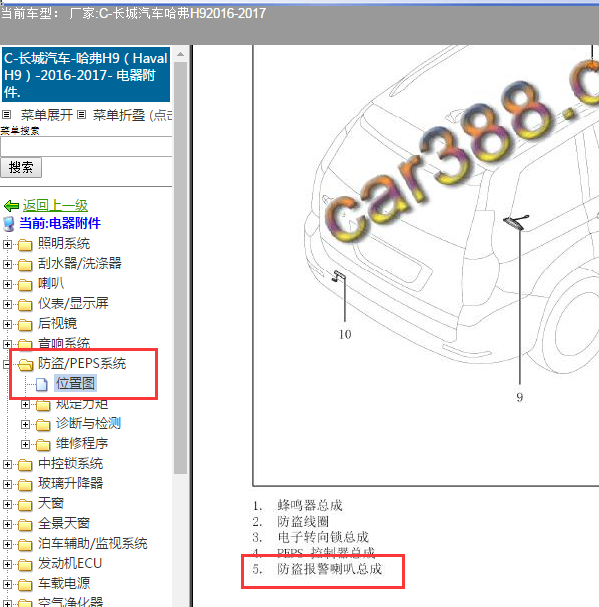Select the 防盗/PEPS系统 tree label
The image size is (599, 607).
point(82,364)
